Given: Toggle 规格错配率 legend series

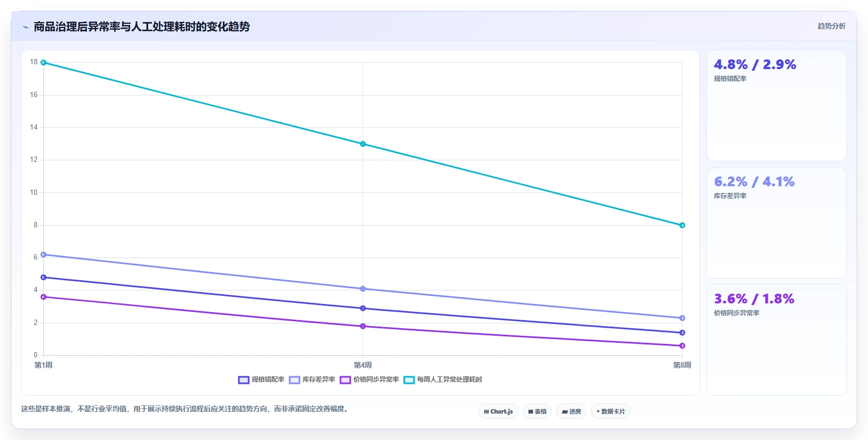Looking at the screenshot, I should click(261, 380).
